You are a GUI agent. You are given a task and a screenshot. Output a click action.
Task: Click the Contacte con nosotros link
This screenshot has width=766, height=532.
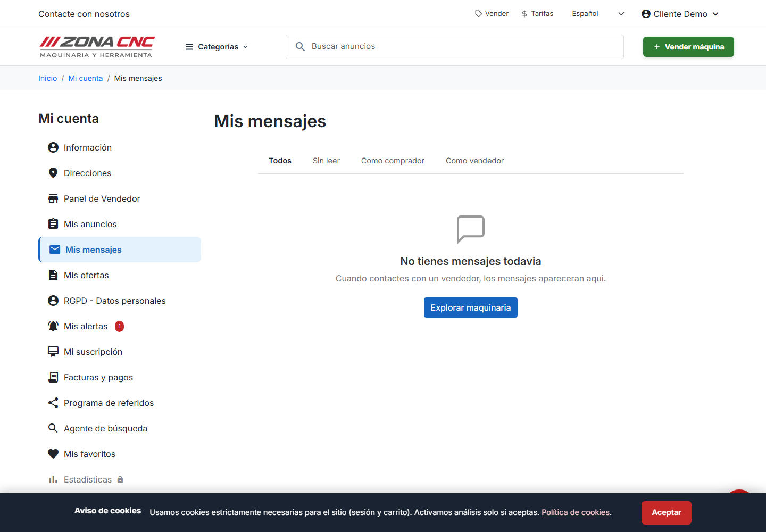(84, 14)
